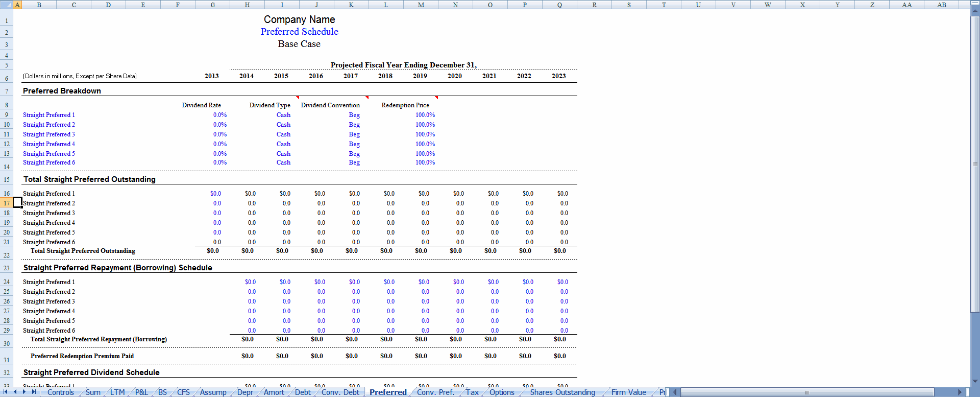Switch to the P&L sheet
Viewport: 980px width, 397px height.
coord(141,392)
